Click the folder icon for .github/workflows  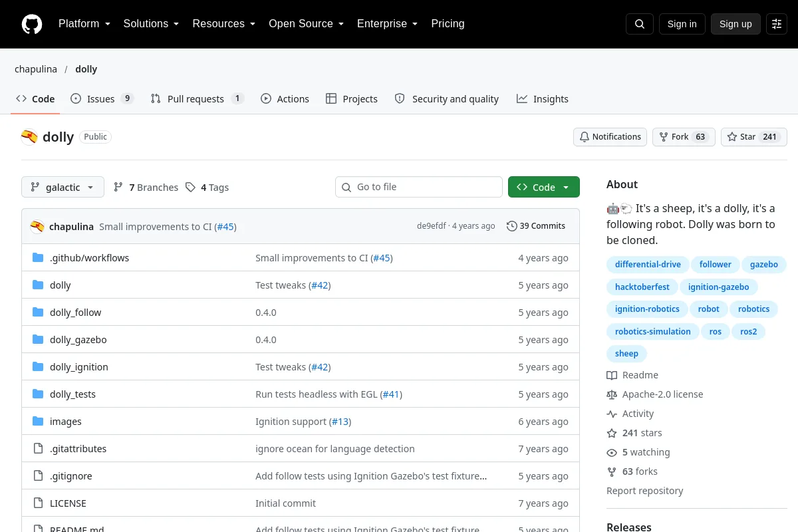click(x=38, y=258)
